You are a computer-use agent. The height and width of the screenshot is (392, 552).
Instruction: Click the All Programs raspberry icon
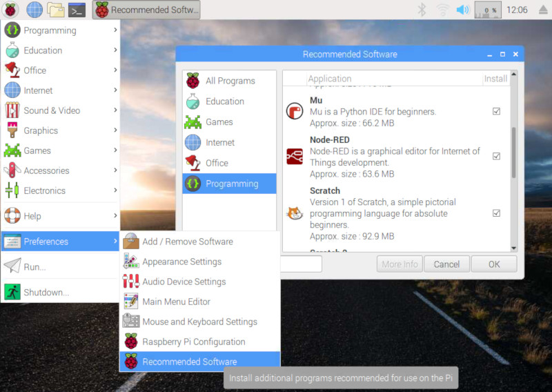[193, 81]
